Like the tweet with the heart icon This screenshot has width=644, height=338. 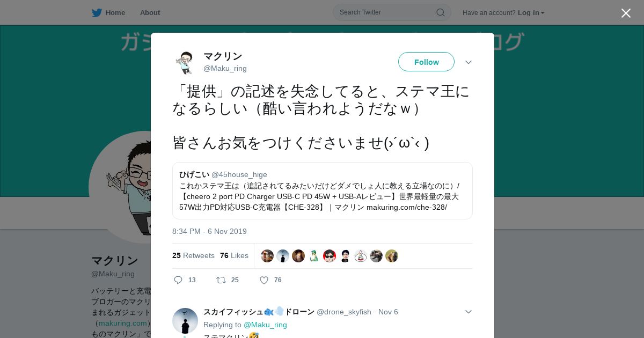point(264,280)
